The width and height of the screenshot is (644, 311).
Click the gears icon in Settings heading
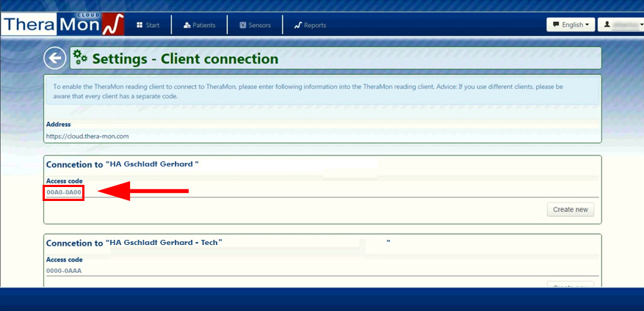click(81, 58)
